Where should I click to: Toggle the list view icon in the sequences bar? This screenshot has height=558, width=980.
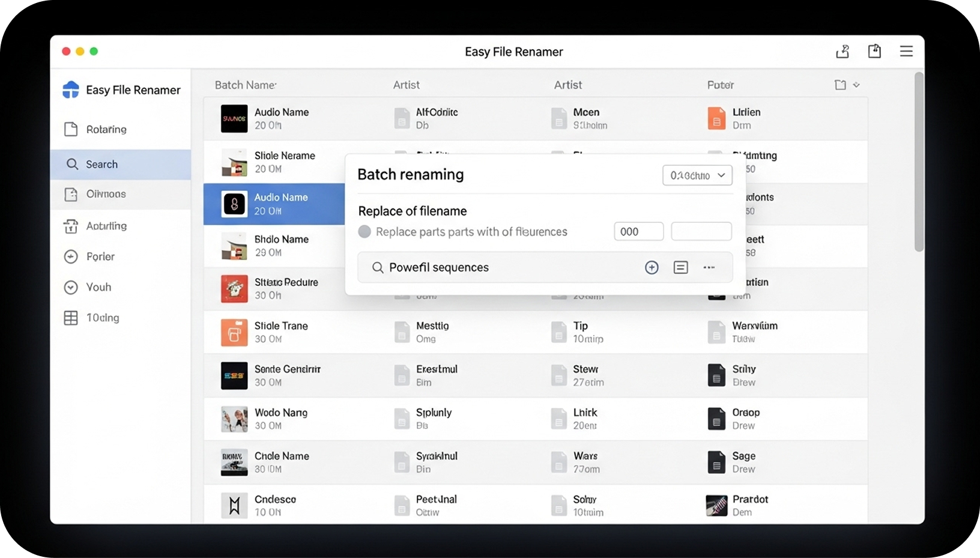click(x=680, y=267)
